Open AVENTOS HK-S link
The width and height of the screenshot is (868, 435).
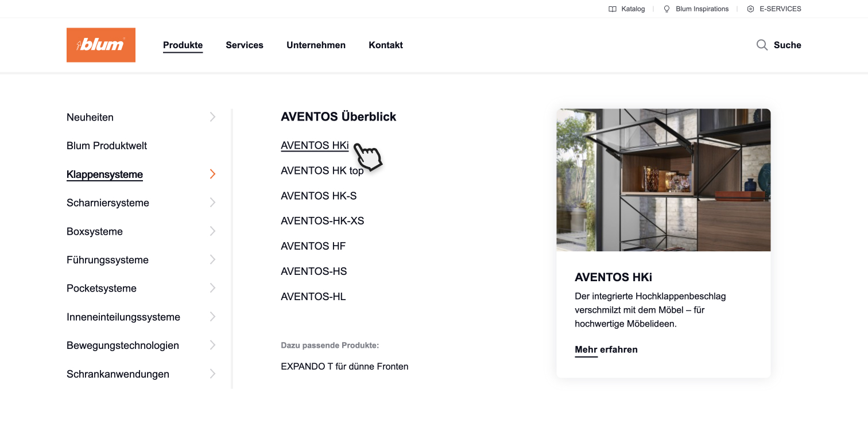[x=319, y=196]
